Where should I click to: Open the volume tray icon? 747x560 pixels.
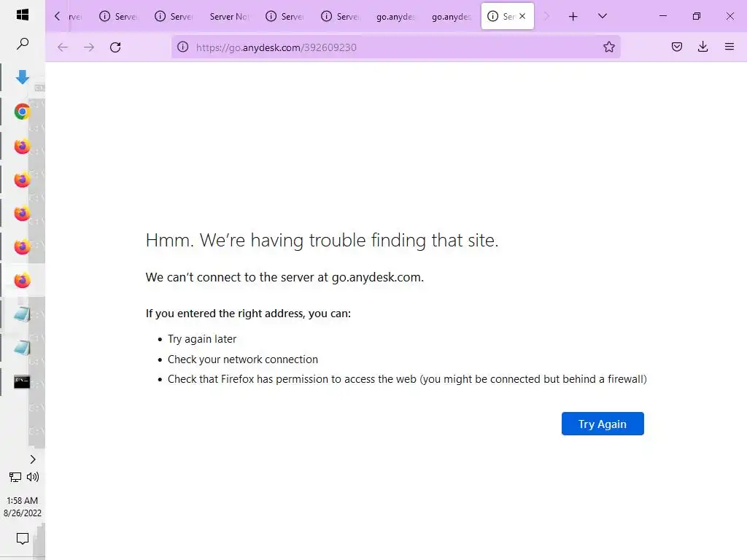point(33,477)
